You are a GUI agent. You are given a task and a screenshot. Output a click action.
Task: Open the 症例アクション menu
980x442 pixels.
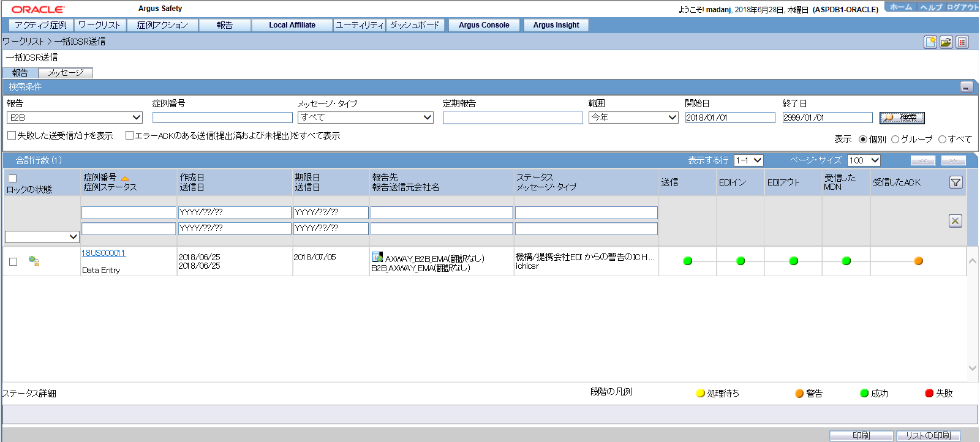point(162,25)
